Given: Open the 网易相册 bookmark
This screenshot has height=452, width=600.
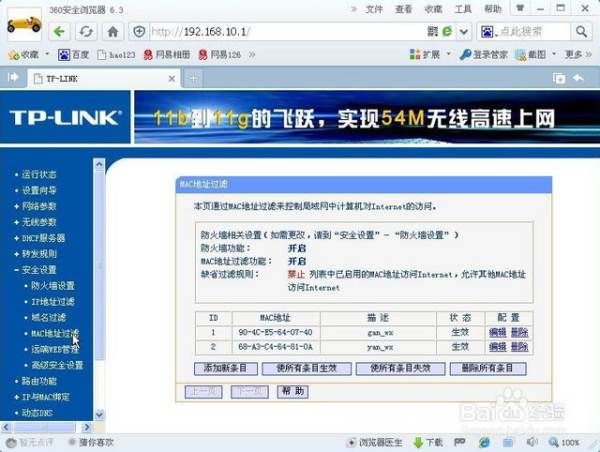Looking at the screenshot, I should click(x=167, y=55).
